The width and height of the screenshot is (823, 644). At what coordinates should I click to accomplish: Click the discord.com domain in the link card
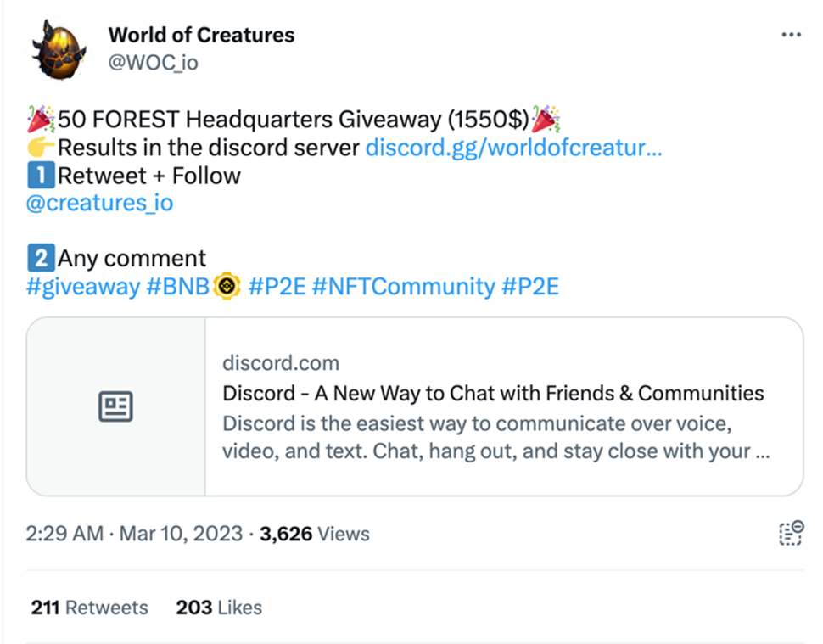click(281, 364)
